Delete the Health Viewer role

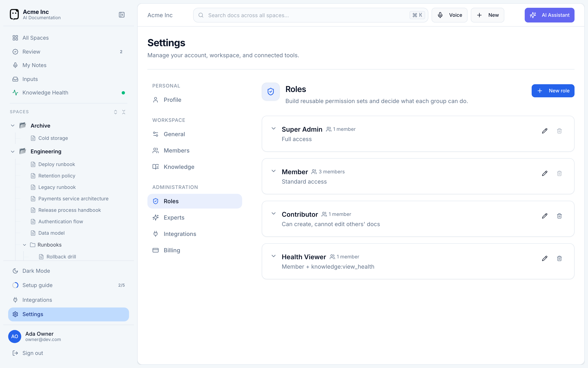[x=559, y=258]
